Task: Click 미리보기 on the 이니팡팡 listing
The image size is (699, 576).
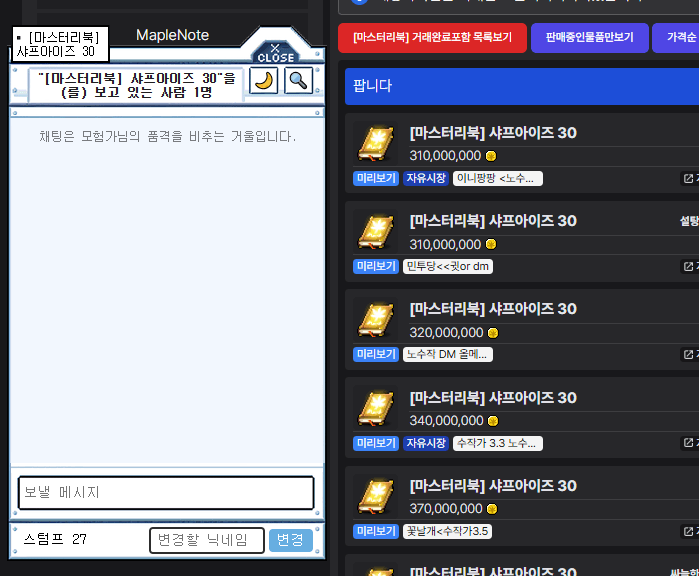Action: [x=376, y=178]
